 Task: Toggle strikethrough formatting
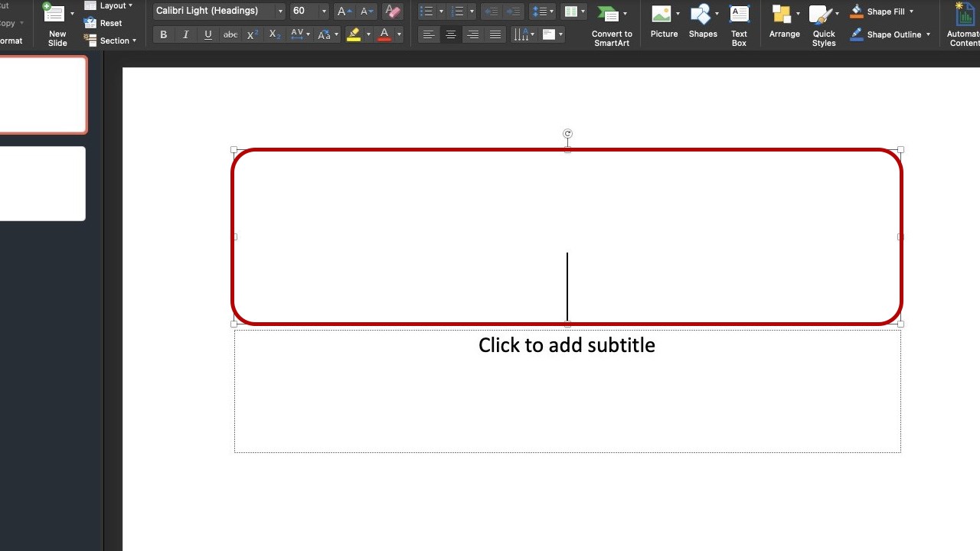click(230, 34)
